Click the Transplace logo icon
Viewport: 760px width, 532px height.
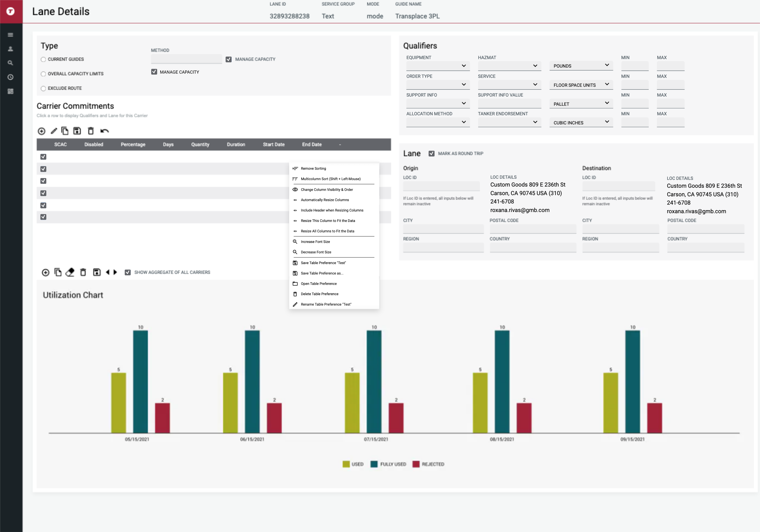pos(11,11)
